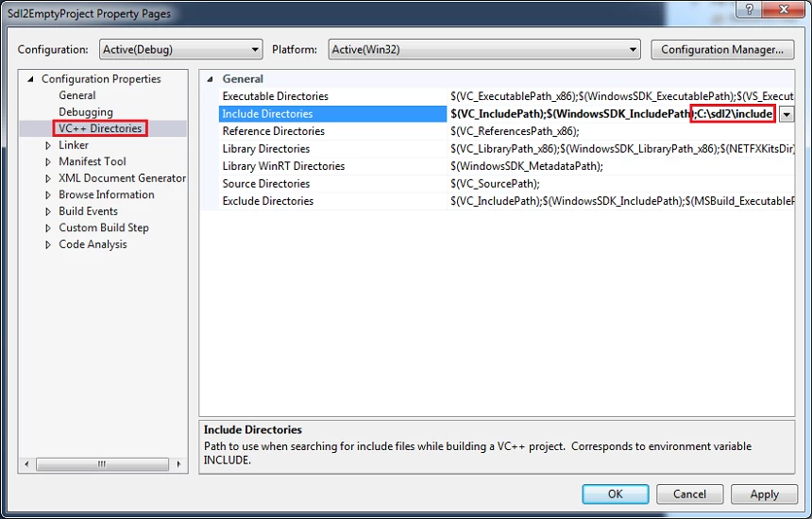The image size is (812, 519).
Task: Expand the Manifest Tool node
Action: pos(48,162)
